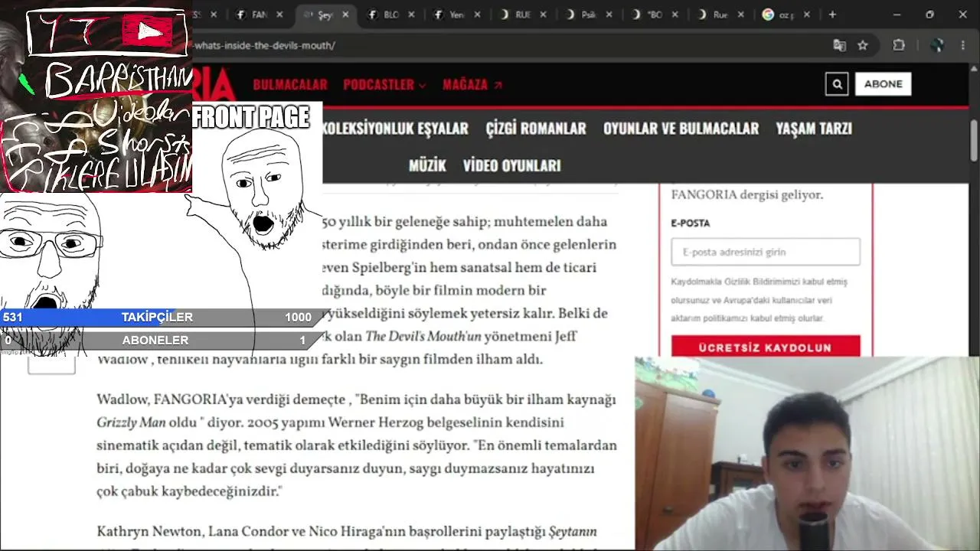Open KOLEKSİYONLUK EŞYALAR category
Screen dimensions: 980x551
pyautogui.click(x=394, y=129)
